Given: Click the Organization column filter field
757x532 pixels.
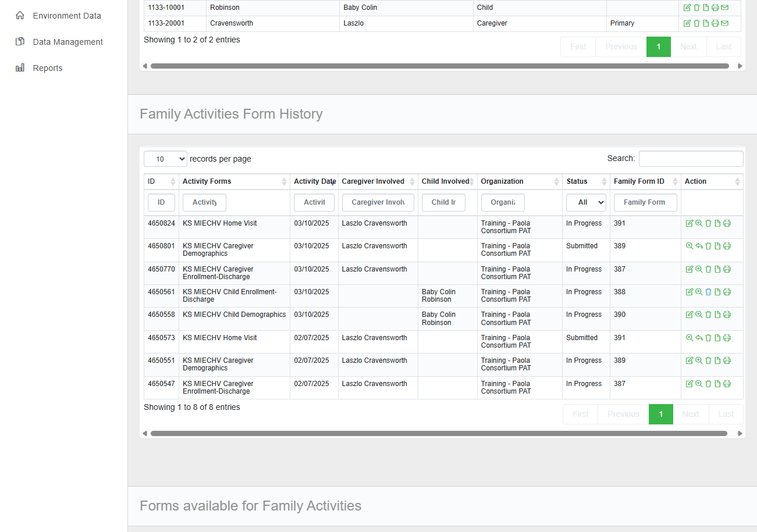Looking at the screenshot, I should 503,202.
